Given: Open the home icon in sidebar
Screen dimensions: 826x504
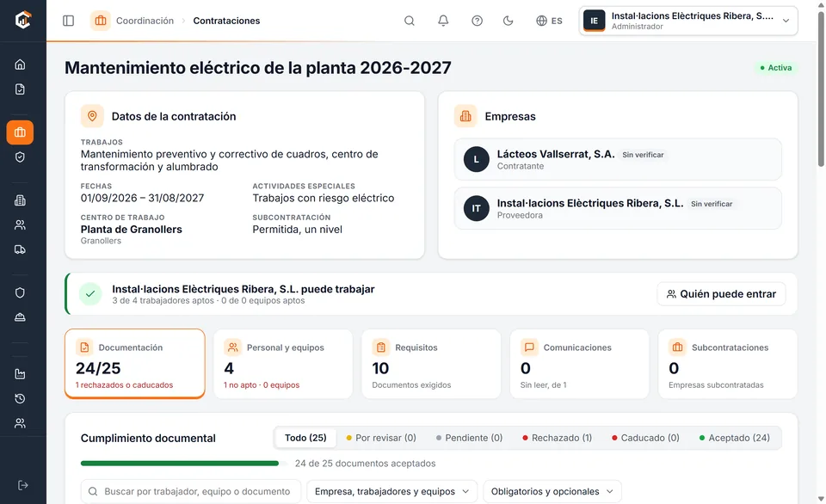Looking at the screenshot, I should [20, 65].
